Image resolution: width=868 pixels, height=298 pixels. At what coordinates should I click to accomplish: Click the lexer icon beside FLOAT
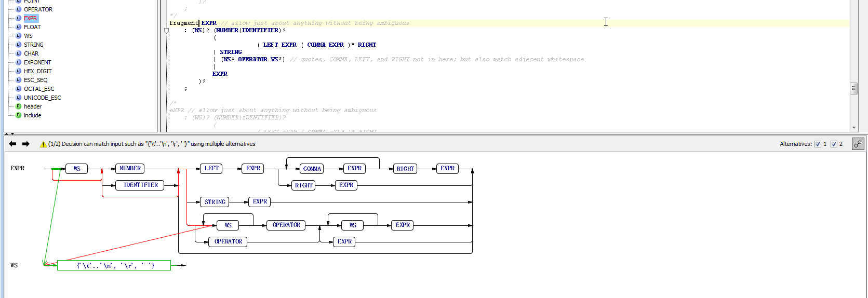click(19, 27)
